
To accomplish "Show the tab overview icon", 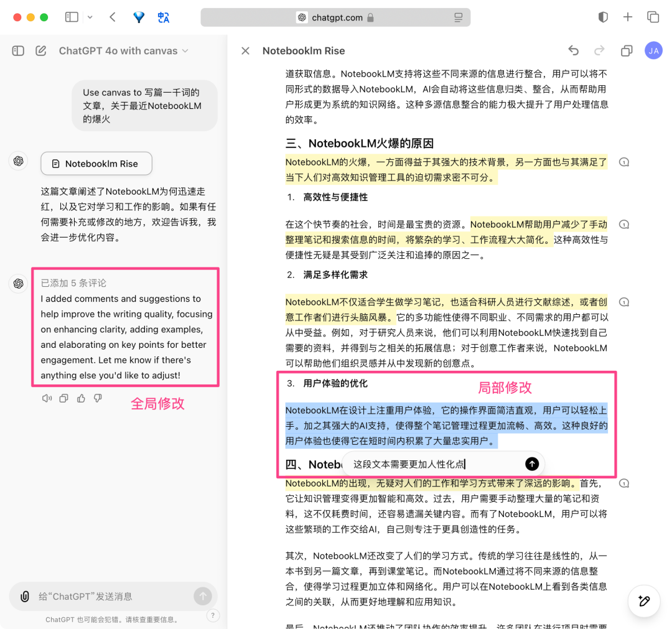I will (653, 17).
